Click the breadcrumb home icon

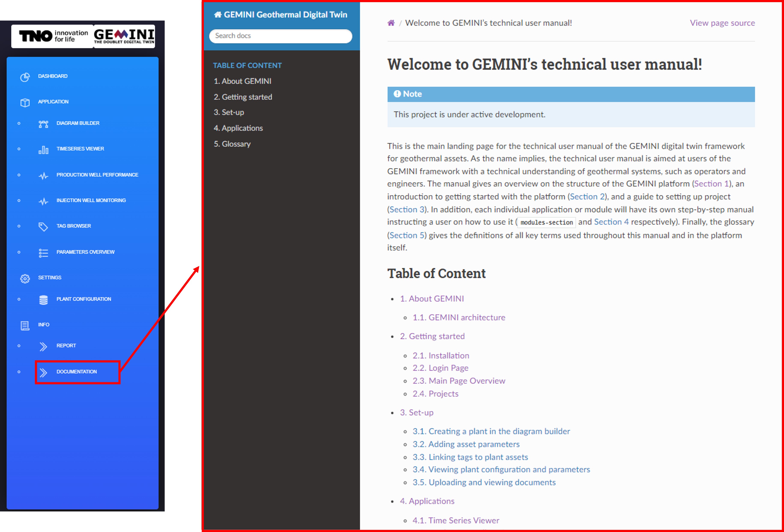coord(391,23)
